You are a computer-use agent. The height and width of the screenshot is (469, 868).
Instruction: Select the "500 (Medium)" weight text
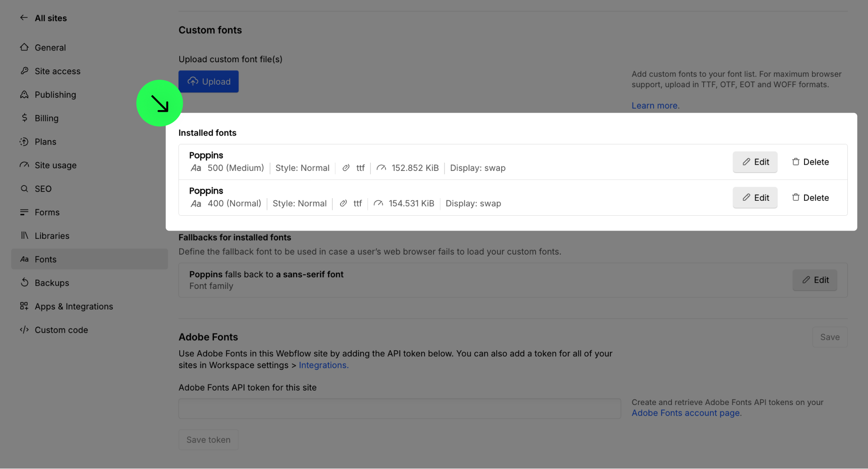tap(235, 168)
